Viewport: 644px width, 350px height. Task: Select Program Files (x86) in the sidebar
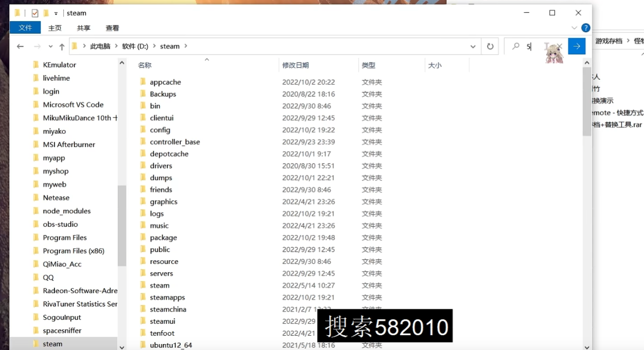[x=74, y=251]
